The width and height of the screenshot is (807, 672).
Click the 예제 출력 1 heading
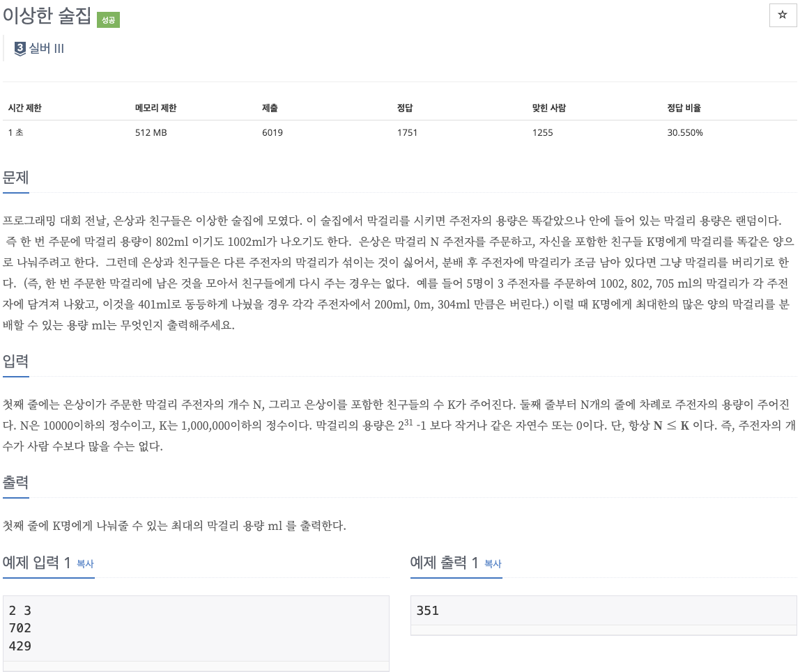click(445, 563)
